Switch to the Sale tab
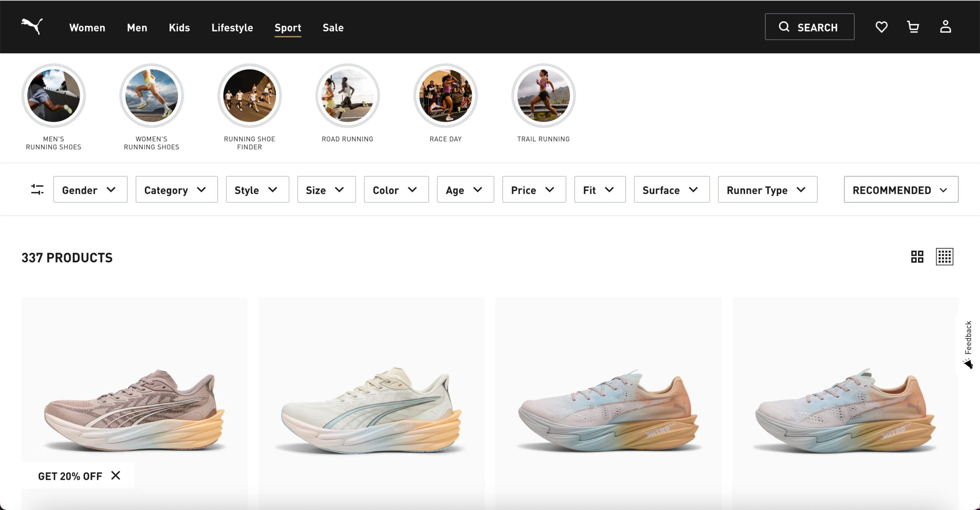Image resolution: width=980 pixels, height=510 pixels. 333,27
